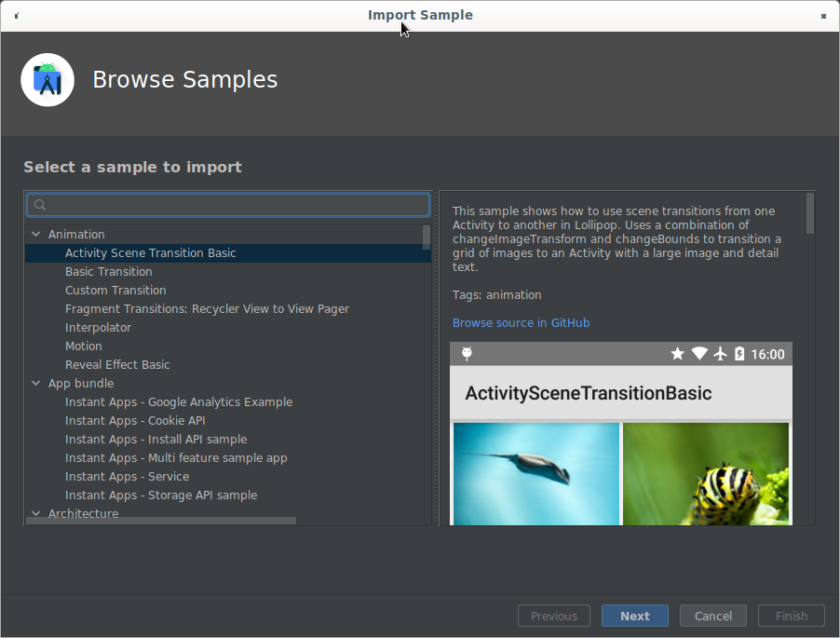Click the stingray preview thumbnail image

(x=535, y=473)
